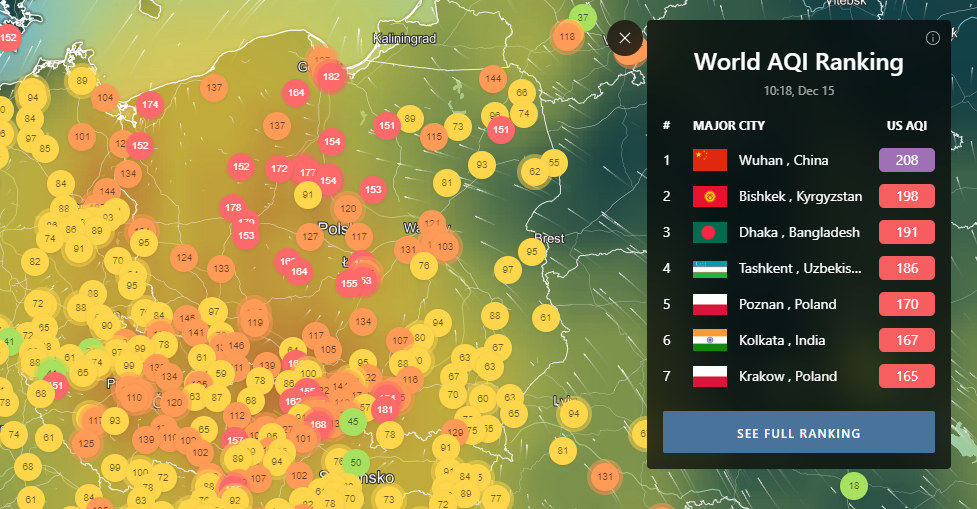Screen dimensions: 977x509
Task: Click the 191 AQI badge
Action: [x=907, y=232]
